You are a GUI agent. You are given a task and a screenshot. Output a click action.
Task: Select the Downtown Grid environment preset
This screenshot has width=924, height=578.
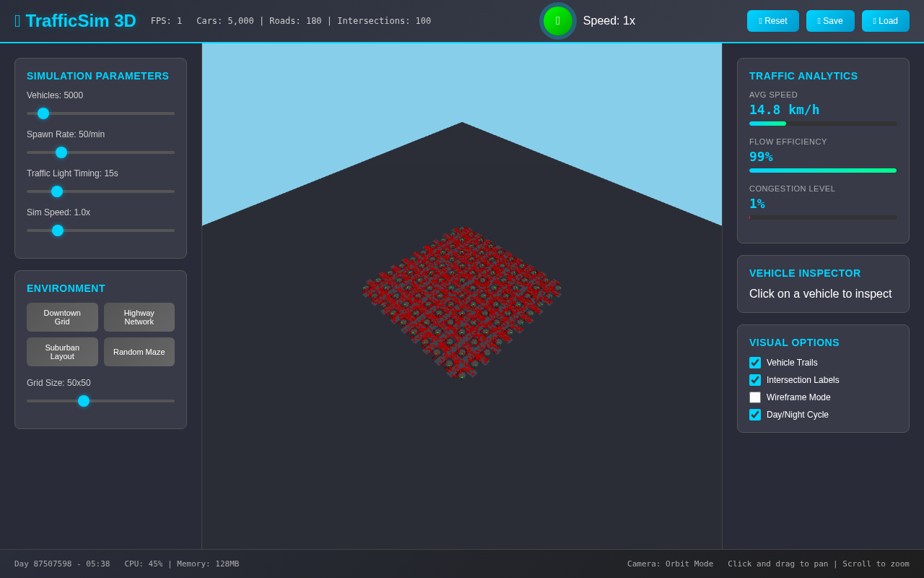[x=62, y=317]
